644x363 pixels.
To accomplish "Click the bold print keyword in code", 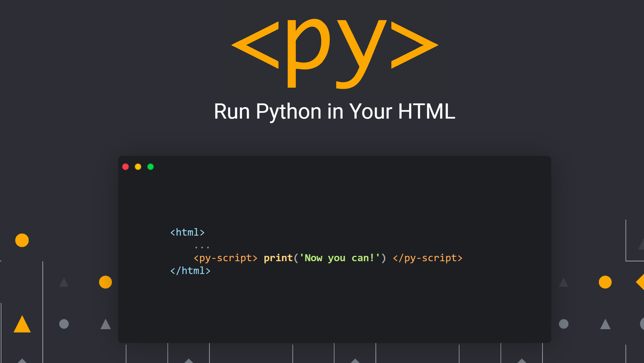I will click(278, 258).
